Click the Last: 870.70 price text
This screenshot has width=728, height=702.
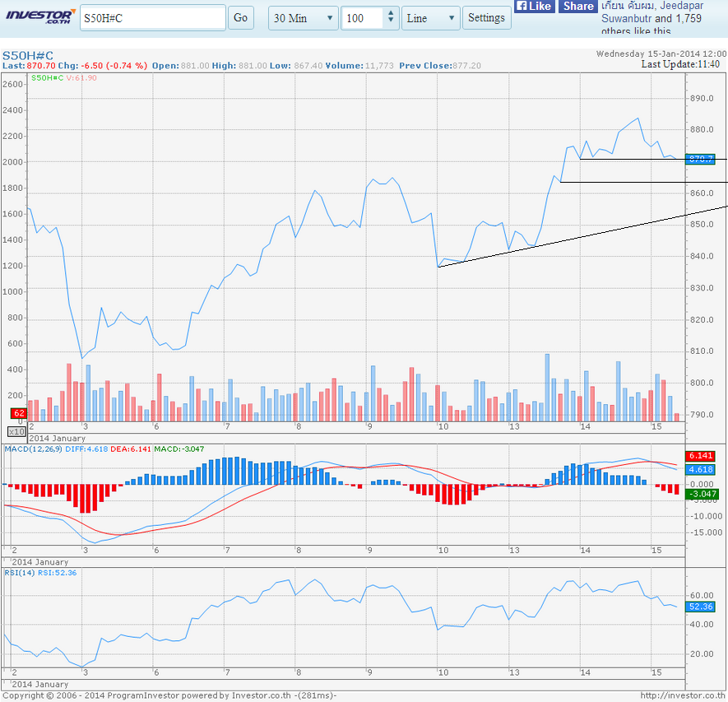point(29,66)
